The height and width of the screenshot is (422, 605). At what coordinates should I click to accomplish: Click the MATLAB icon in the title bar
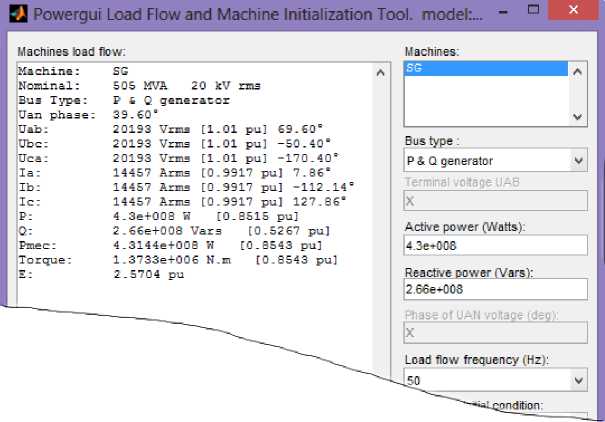pyautogui.click(x=18, y=14)
